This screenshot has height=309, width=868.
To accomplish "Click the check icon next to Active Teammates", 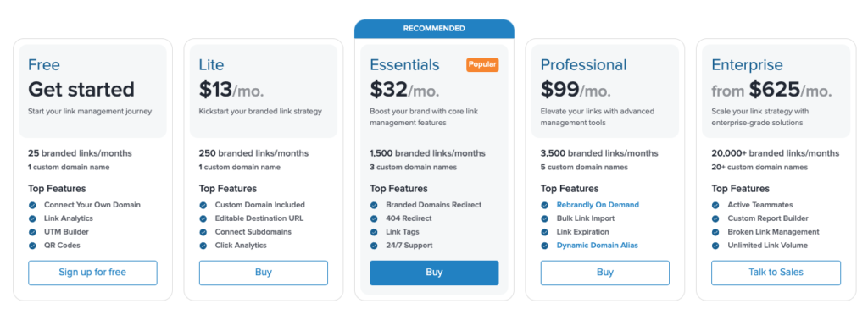I will coord(715,205).
